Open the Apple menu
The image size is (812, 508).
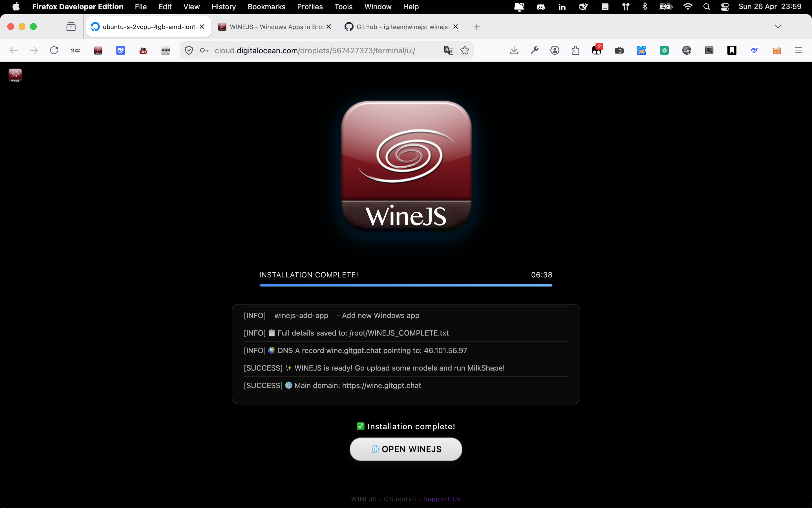(16, 7)
